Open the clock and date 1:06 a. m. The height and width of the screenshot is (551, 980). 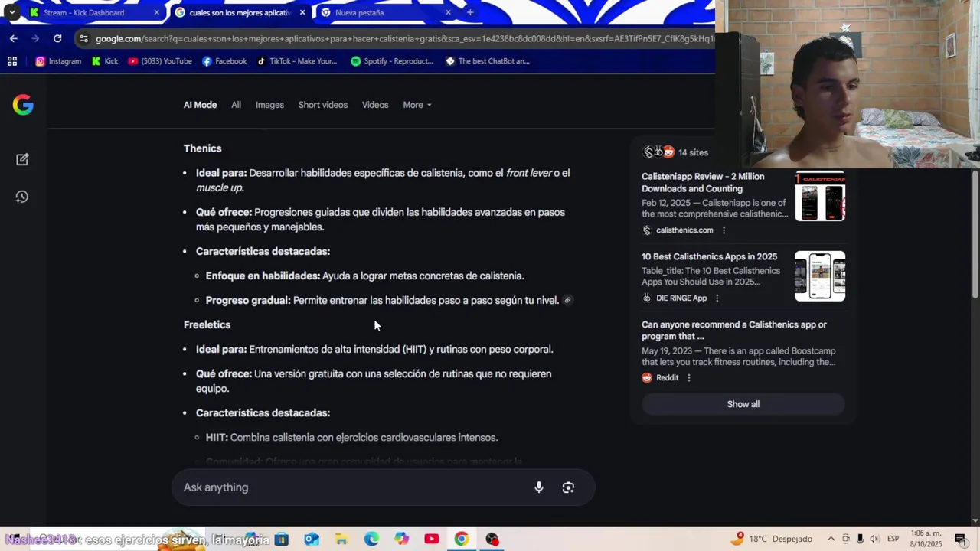tap(925, 540)
